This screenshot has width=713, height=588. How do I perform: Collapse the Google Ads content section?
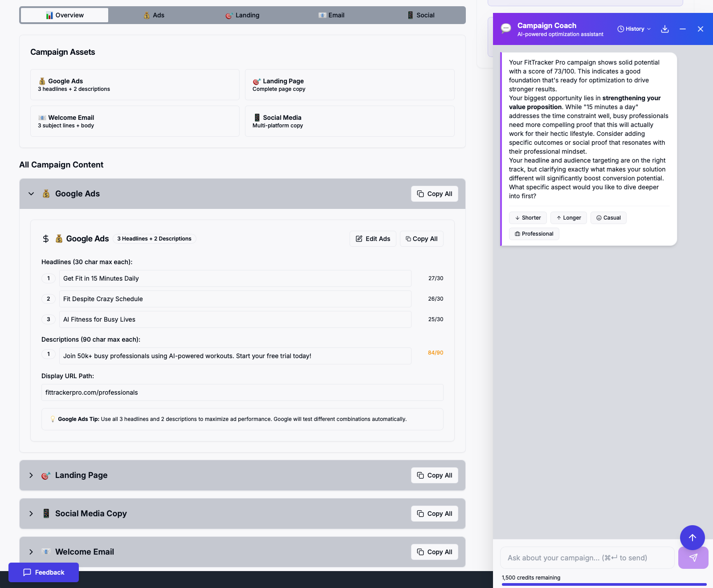pyautogui.click(x=31, y=194)
